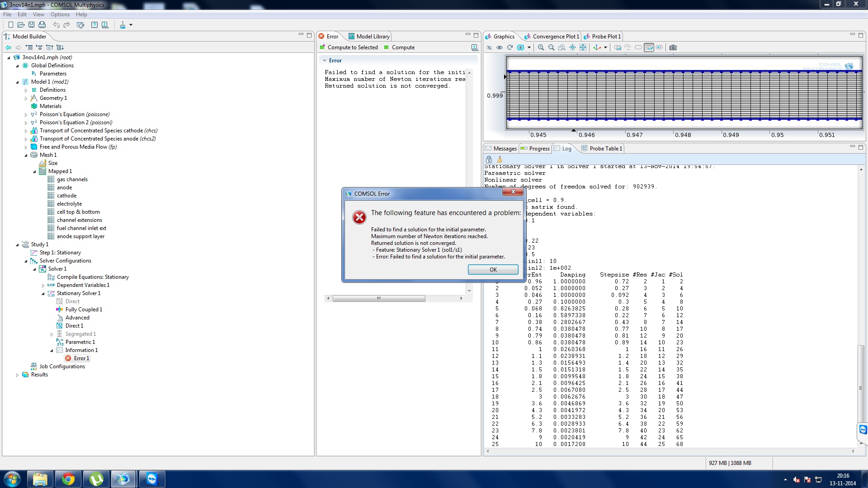Click the Zoom Extents icon
Viewport: 868px width, 488px height.
pos(583,47)
